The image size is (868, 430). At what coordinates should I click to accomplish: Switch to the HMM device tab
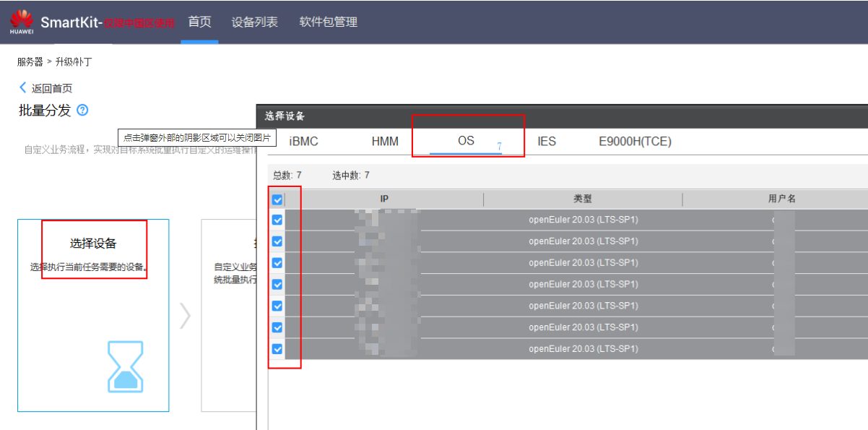[x=385, y=142]
